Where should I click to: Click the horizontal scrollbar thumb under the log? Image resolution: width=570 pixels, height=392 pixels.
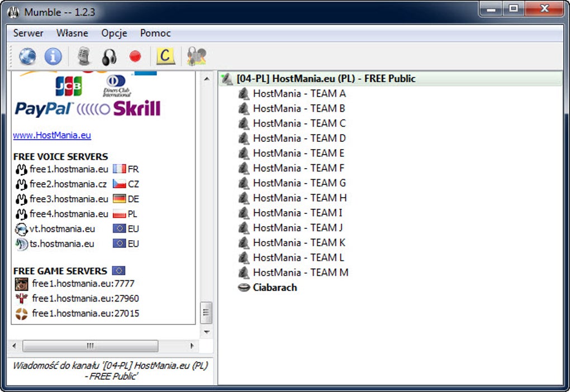[90, 346]
